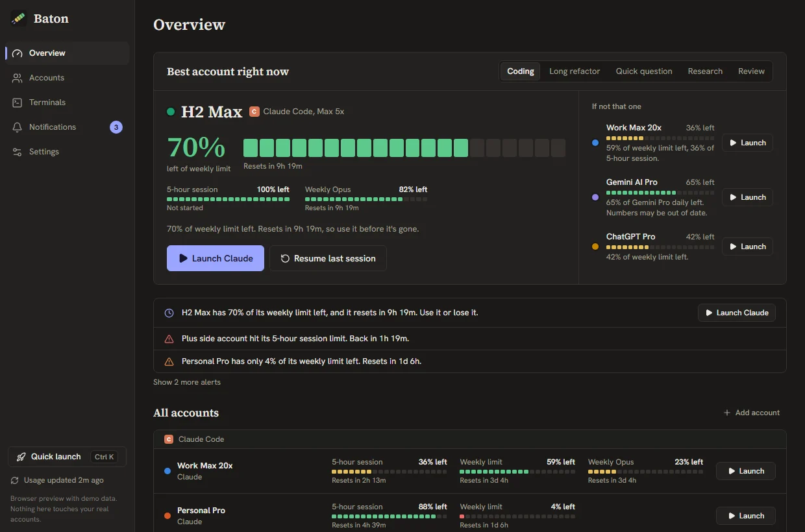
Task: Open the Overview gauge icon
Action: (x=17, y=53)
